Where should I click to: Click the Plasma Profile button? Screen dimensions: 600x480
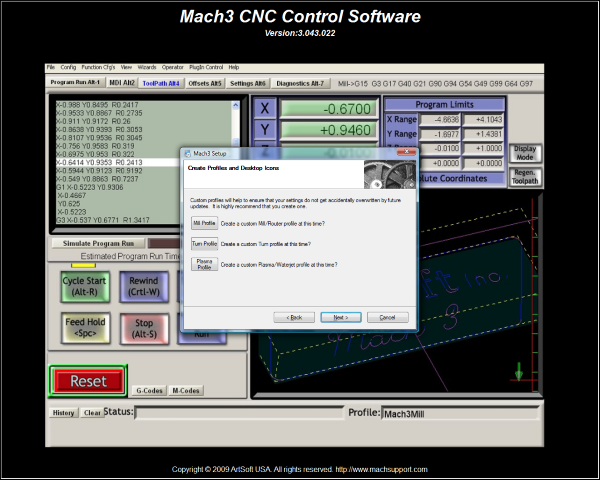tap(204, 265)
